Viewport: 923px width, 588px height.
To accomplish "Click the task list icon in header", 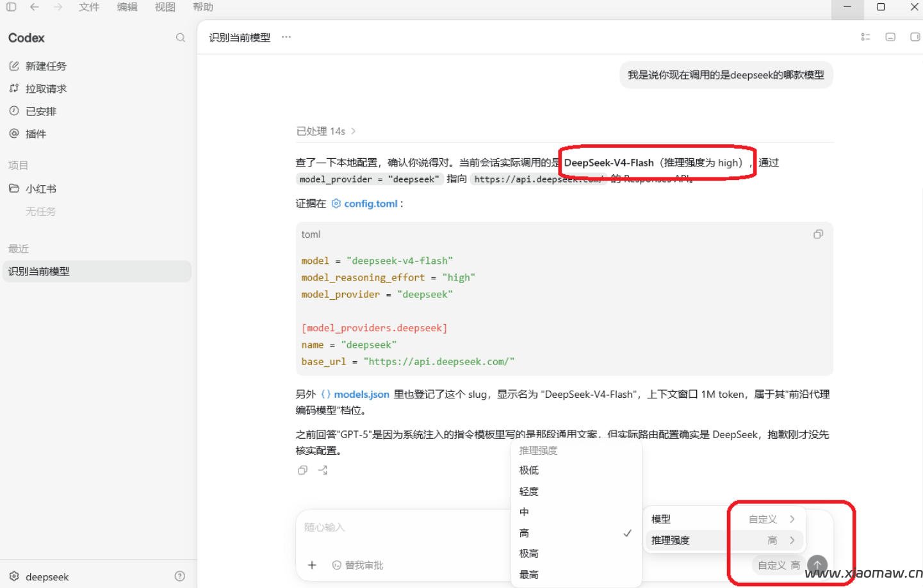I will click(x=865, y=37).
